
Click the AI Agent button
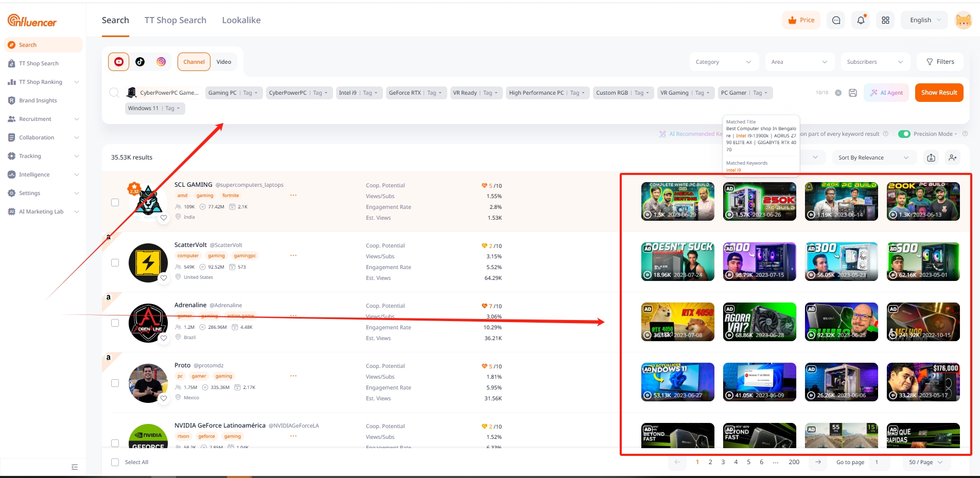(x=886, y=93)
